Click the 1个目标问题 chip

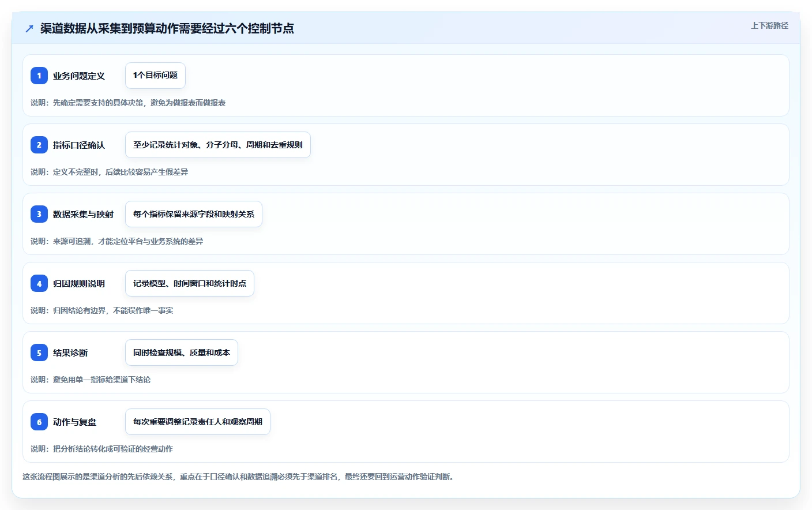pos(155,76)
